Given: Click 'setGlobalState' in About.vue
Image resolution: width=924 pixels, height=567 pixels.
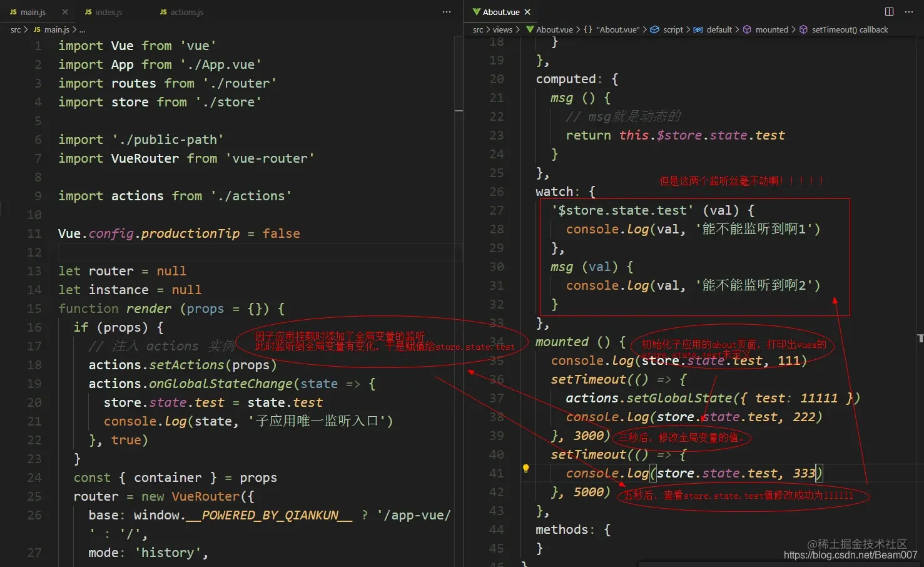Looking at the screenshot, I should pyautogui.click(x=679, y=398).
